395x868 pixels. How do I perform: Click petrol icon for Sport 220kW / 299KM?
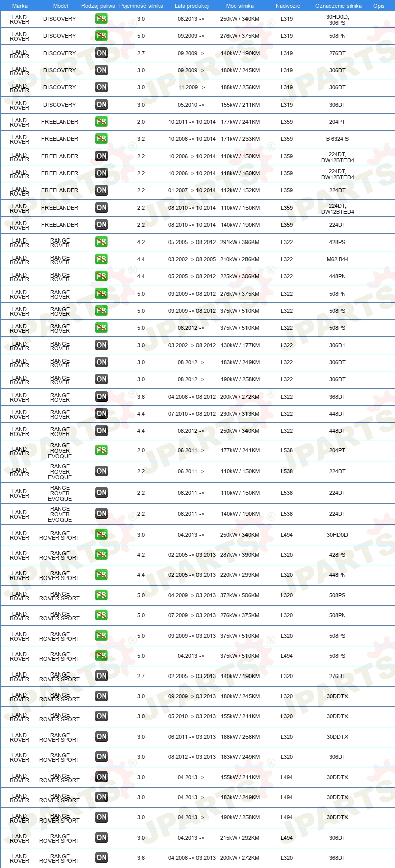click(x=102, y=575)
